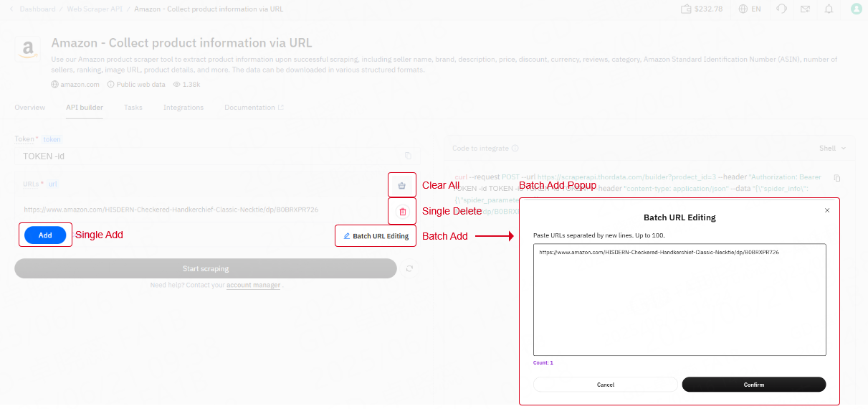Image resolution: width=868 pixels, height=409 pixels.
Task: Click the Public web data info icon
Action: (111, 85)
